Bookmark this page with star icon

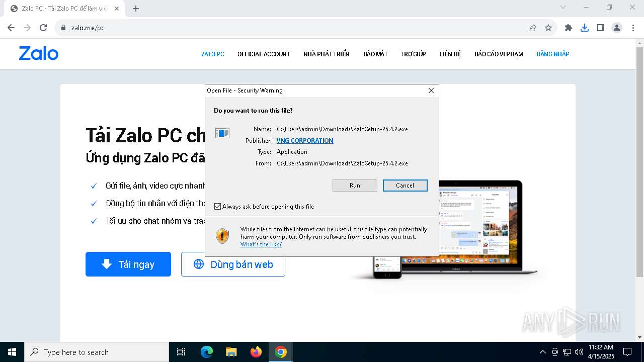pos(548,28)
